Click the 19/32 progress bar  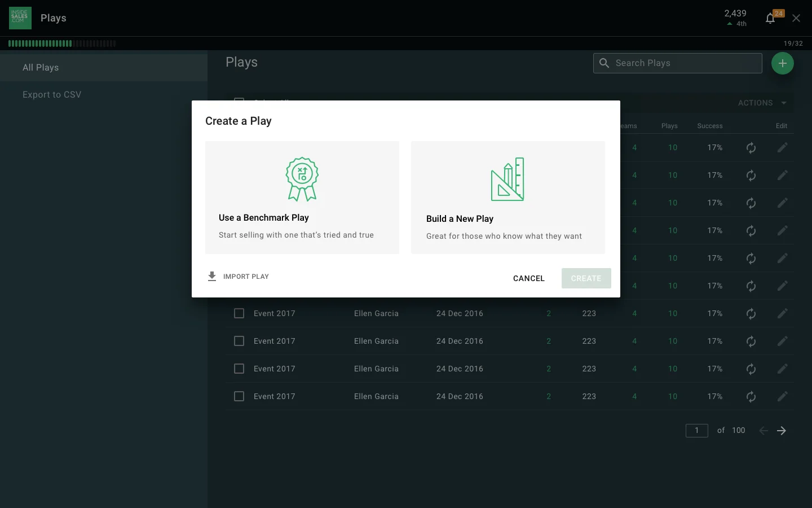(62, 43)
